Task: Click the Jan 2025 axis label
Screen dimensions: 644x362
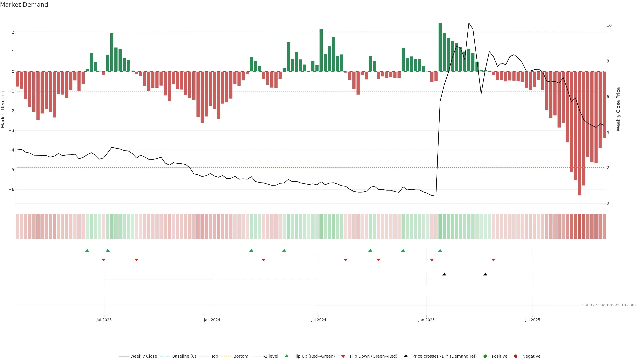Action: point(426,320)
